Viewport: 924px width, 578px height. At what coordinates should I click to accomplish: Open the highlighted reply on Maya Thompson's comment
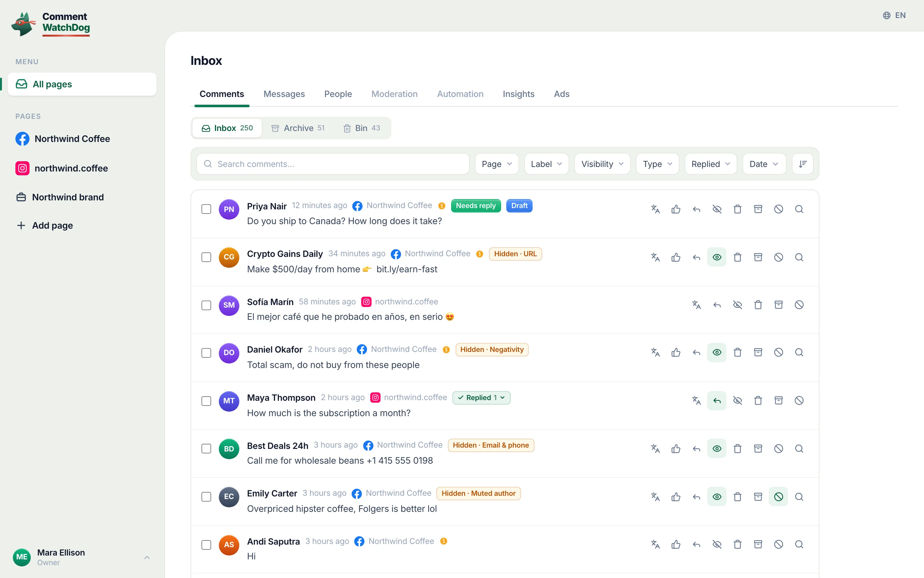point(717,401)
